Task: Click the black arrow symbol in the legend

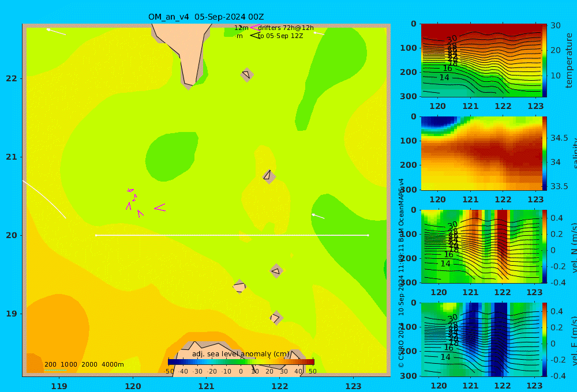Action: pyautogui.click(x=255, y=35)
